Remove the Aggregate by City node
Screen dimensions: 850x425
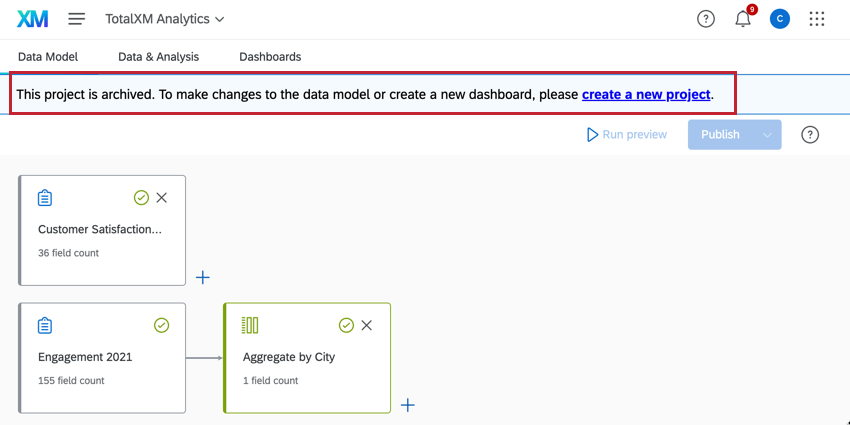[367, 325]
